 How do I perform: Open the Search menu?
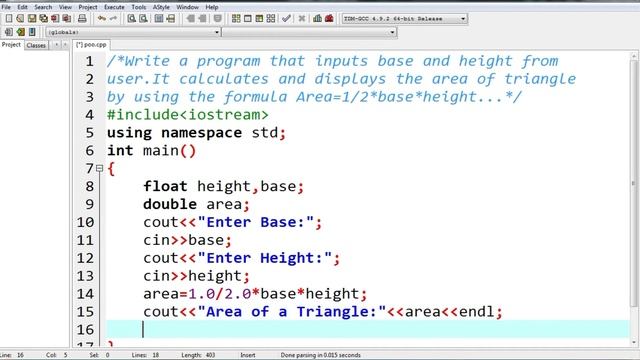pyautogui.click(x=43, y=7)
